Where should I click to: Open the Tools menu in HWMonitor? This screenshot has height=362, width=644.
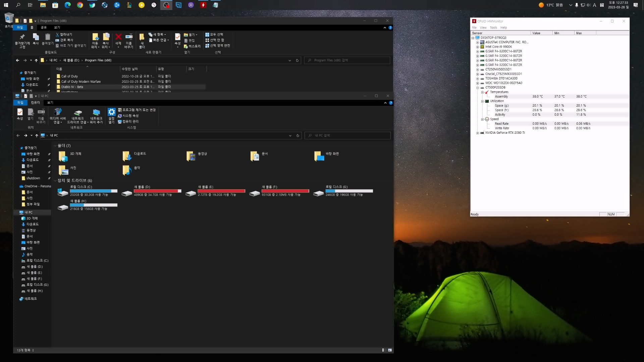click(493, 27)
